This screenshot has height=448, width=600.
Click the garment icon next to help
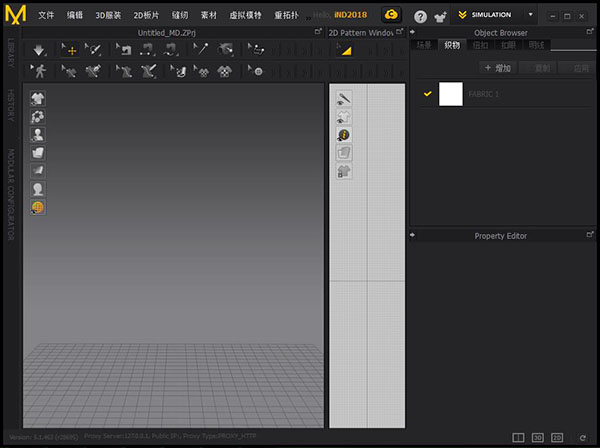[440, 16]
